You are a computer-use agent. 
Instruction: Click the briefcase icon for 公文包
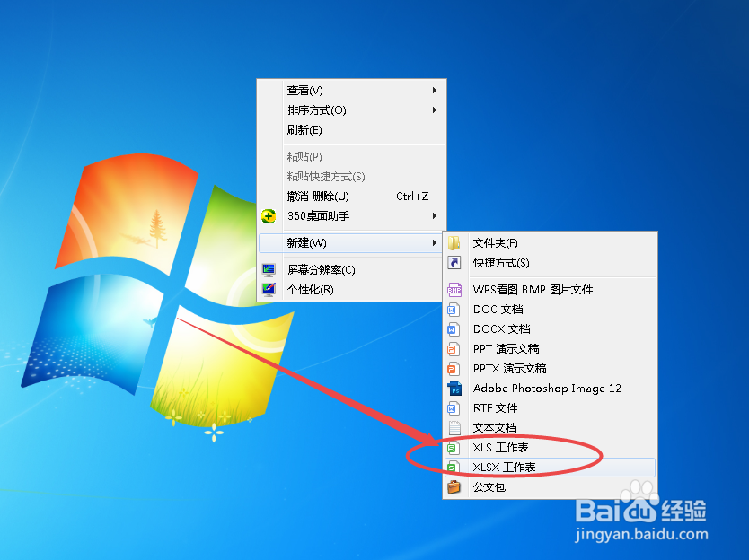(454, 487)
